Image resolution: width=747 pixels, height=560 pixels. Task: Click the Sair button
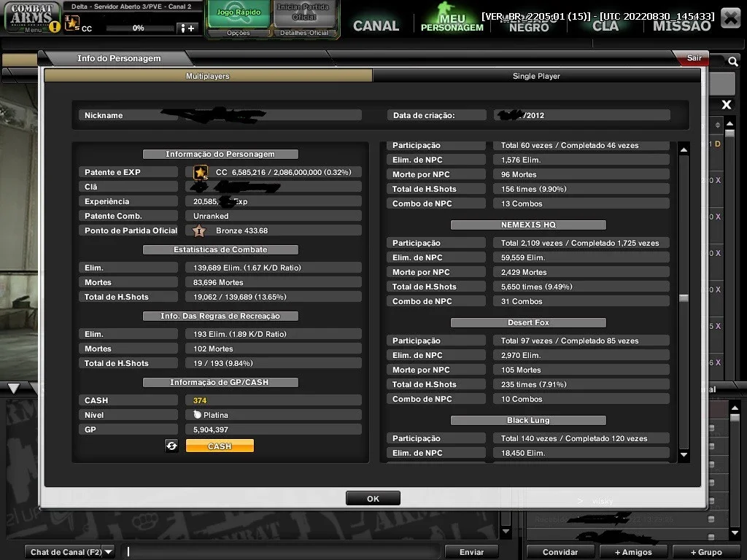694,58
